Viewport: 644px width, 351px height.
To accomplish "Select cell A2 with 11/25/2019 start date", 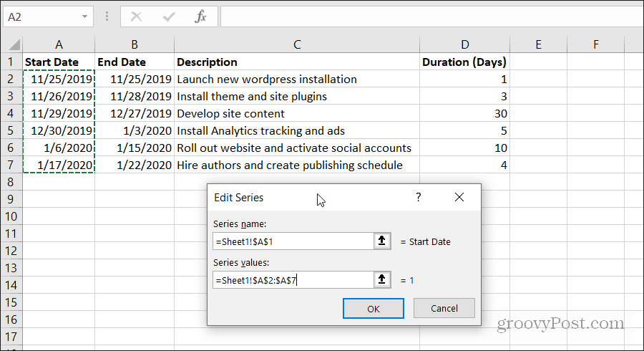I will 59,79.
